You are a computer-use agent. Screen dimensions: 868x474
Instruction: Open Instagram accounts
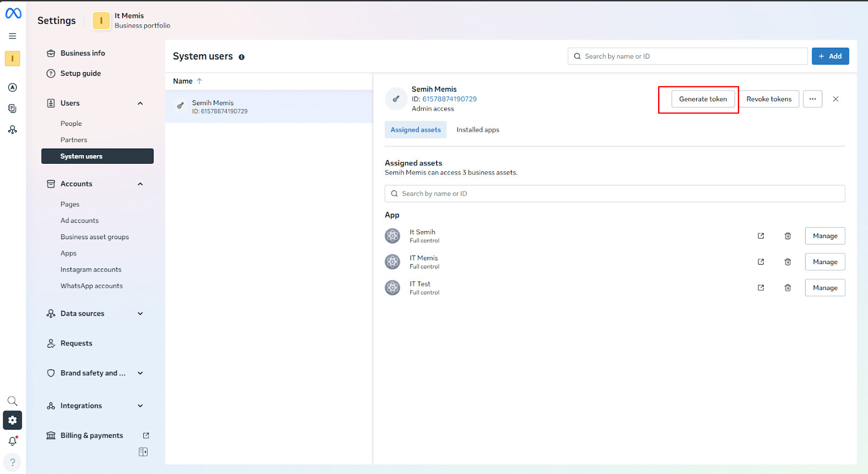[91, 270]
